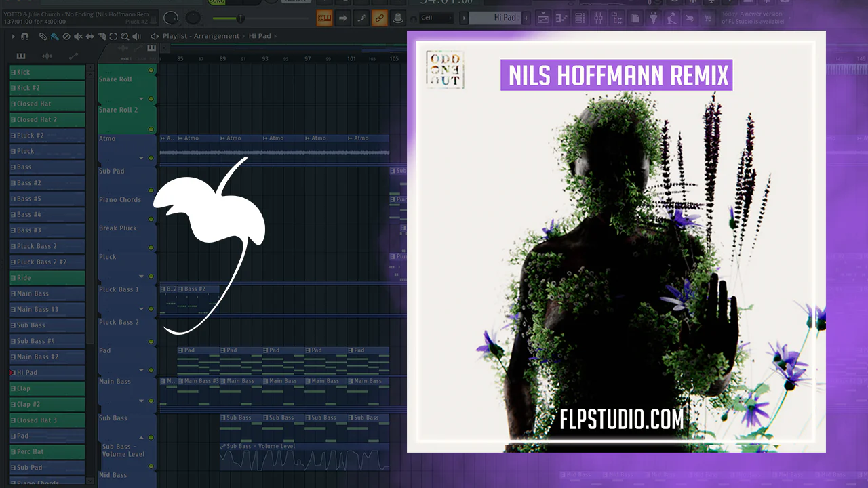This screenshot has height=488, width=868.
Task: Select the mute tool speaker icon
Action: click(77, 36)
